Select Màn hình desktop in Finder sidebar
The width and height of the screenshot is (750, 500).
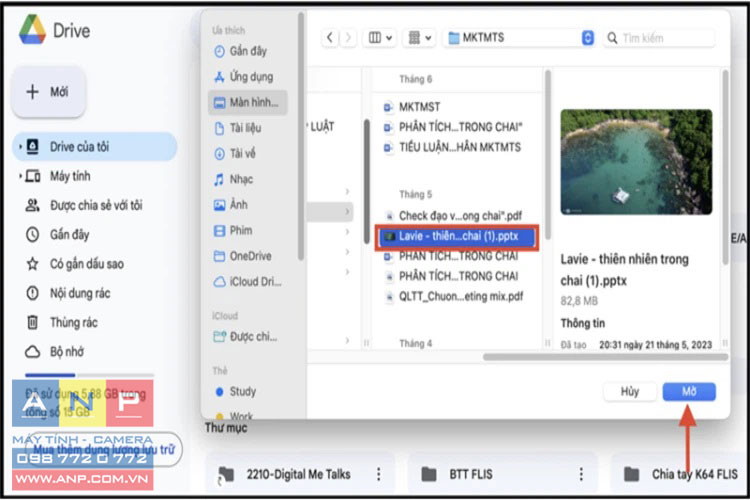tap(248, 102)
